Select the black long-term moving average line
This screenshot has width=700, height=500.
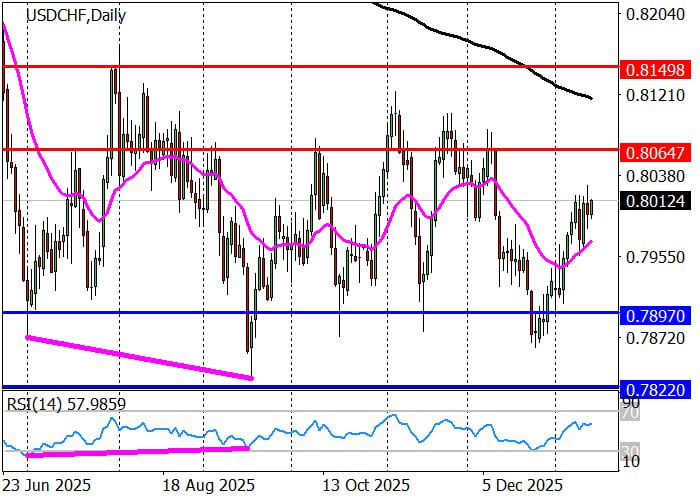pos(480,46)
